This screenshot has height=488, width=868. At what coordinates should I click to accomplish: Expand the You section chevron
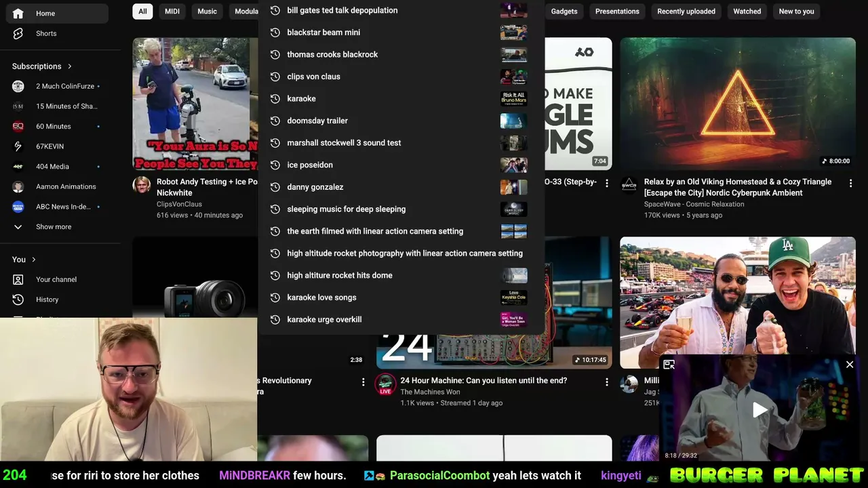(x=33, y=260)
